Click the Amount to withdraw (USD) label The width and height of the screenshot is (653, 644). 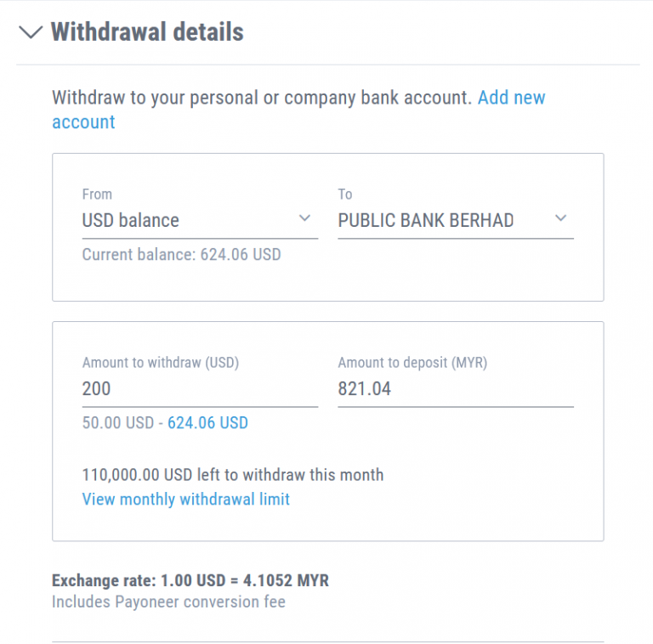point(161,363)
